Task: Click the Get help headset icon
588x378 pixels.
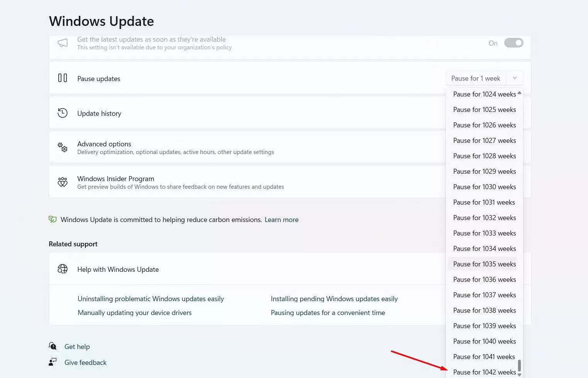Action: pos(53,346)
